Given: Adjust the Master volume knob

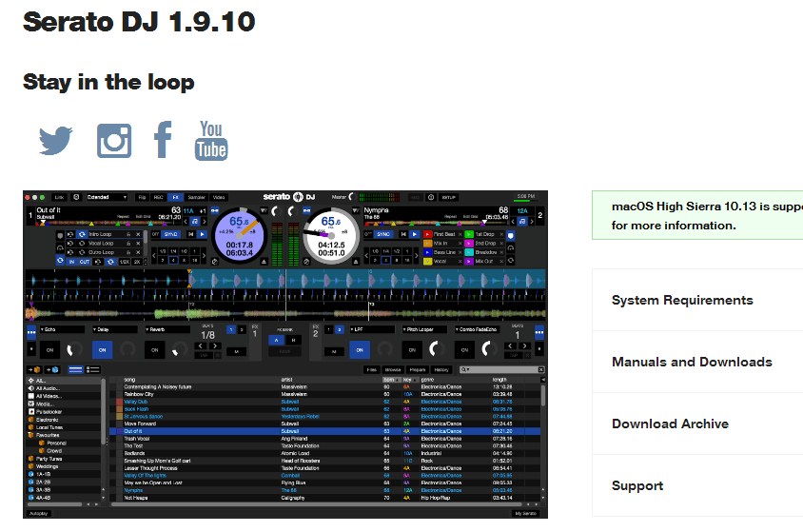Looking at the screenshot, I should coord(352,197).
